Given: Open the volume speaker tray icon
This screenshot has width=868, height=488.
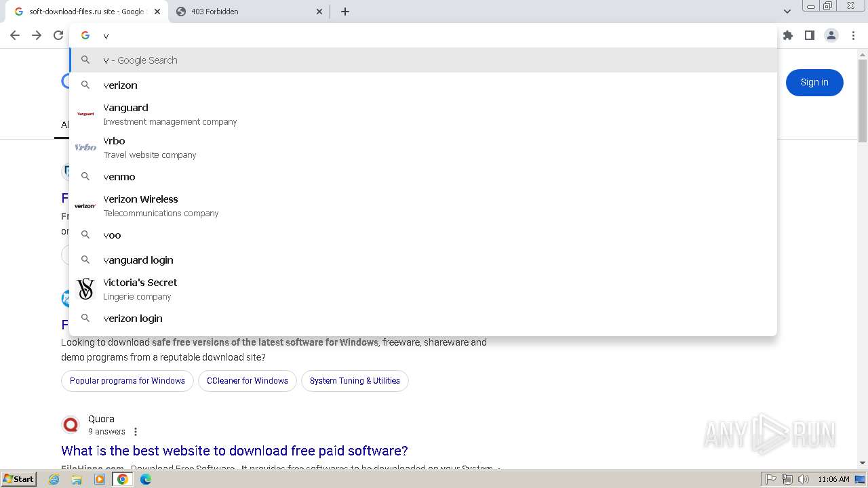Looking at the screenshot, I should [804, 479].
